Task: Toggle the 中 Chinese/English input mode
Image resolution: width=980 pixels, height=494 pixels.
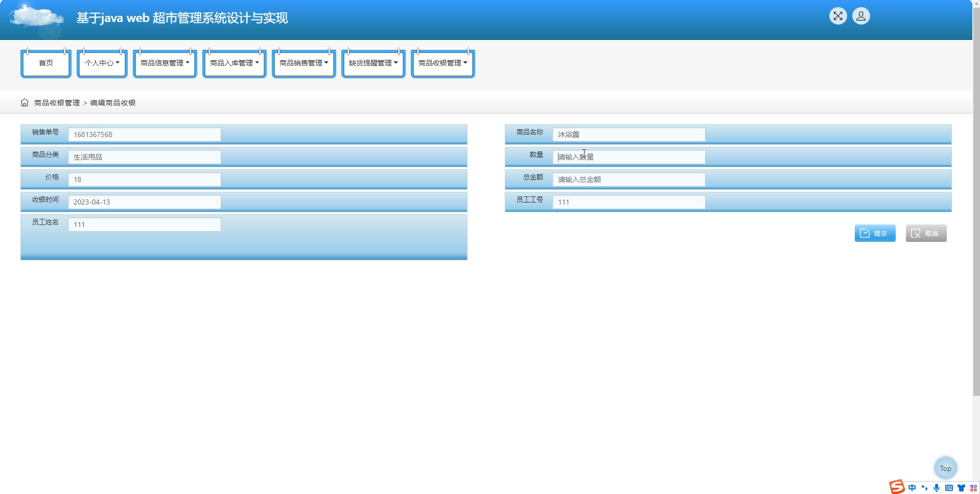Action: click(912, 488)
